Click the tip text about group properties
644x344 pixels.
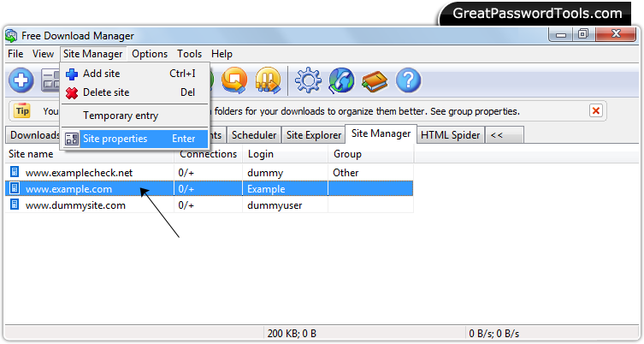[x=367, y=111]
